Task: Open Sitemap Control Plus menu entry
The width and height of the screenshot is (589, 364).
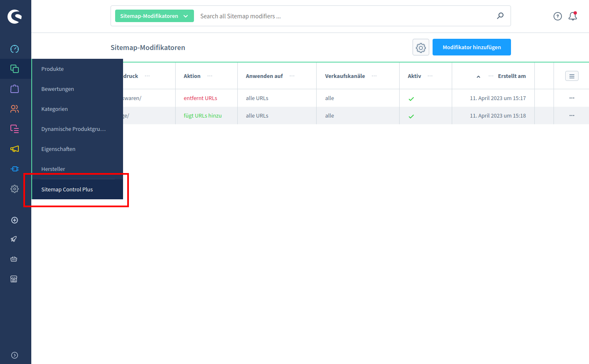Action: point(78,189)
